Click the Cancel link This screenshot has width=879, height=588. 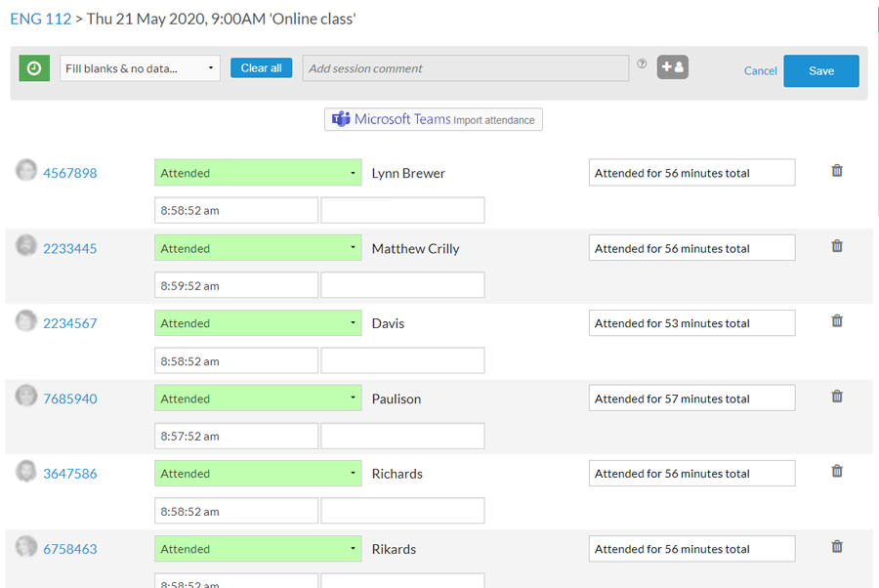(760, 70)
